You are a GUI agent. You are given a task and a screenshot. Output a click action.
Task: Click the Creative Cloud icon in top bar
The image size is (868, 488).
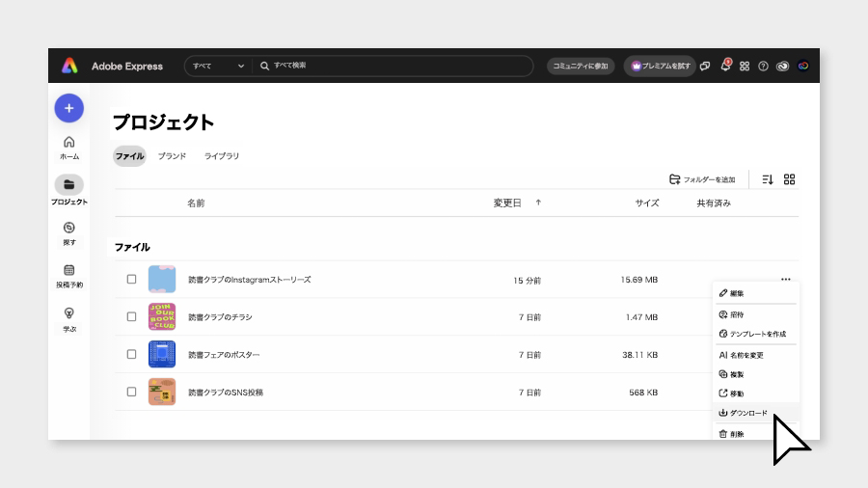[783, 66]
